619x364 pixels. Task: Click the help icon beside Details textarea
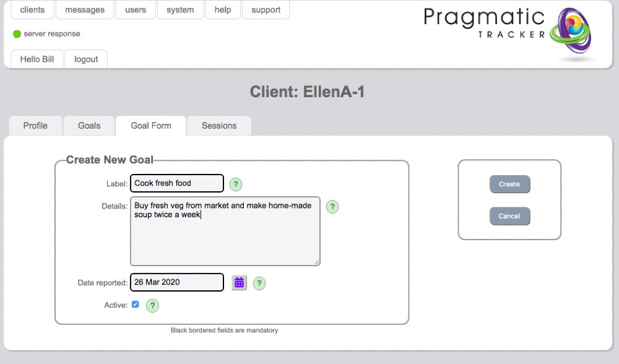tap(332, 207)
